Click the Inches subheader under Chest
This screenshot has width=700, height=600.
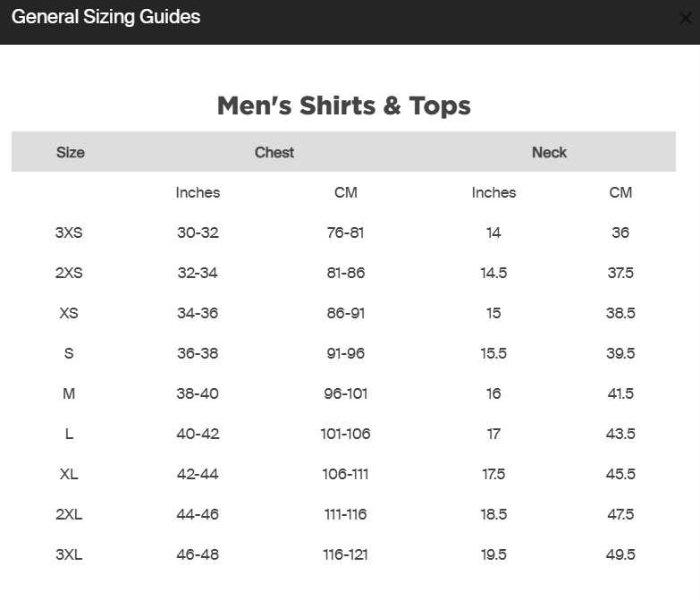click(198, 192)
